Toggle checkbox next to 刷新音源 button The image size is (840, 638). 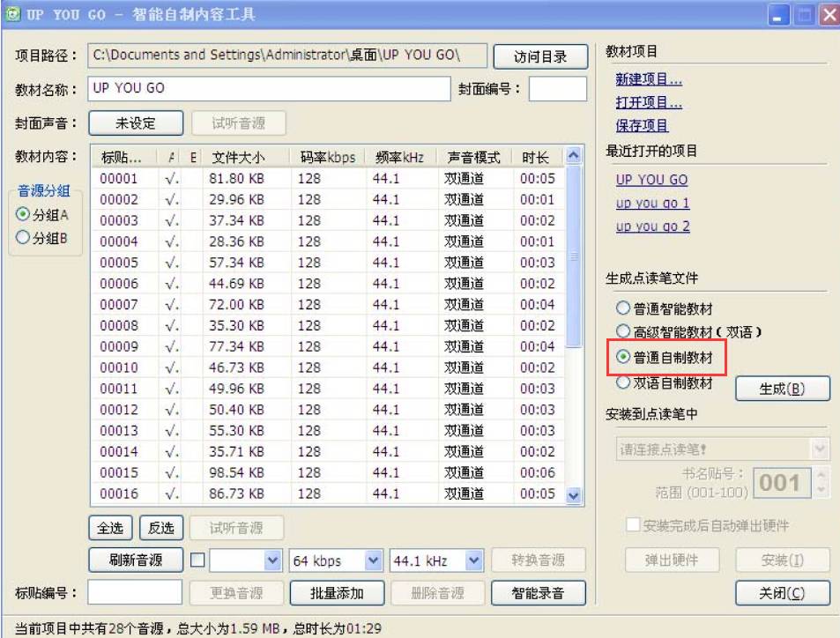point(198,560)
